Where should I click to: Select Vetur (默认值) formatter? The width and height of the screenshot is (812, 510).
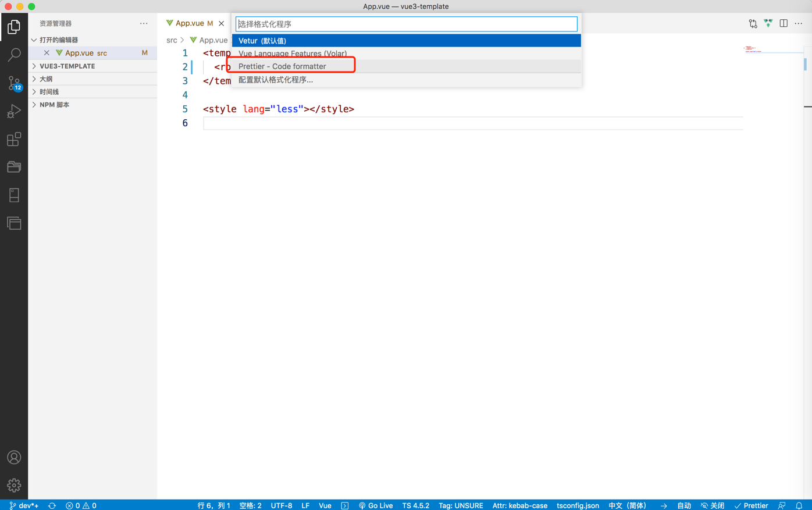[x=406, y=41]
